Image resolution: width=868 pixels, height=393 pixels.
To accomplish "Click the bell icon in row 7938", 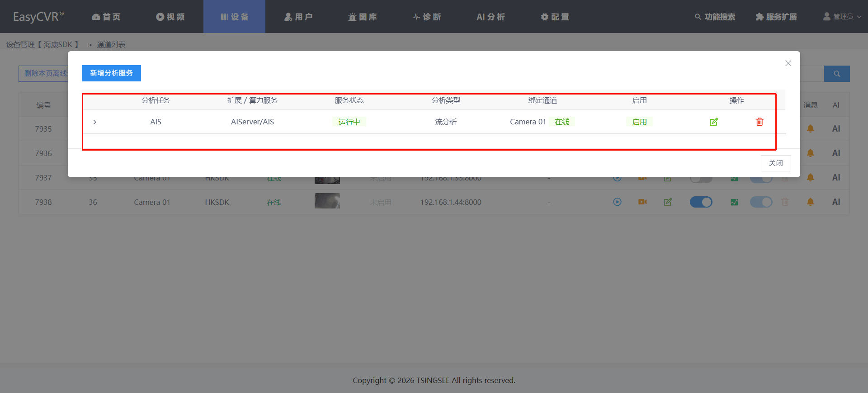I will tap(811, 202).
